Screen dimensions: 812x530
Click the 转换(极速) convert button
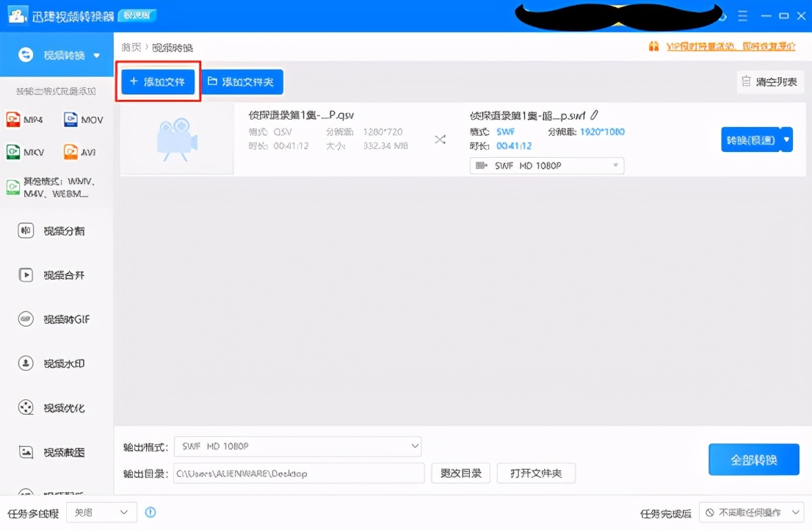click(x=751, y=139)
